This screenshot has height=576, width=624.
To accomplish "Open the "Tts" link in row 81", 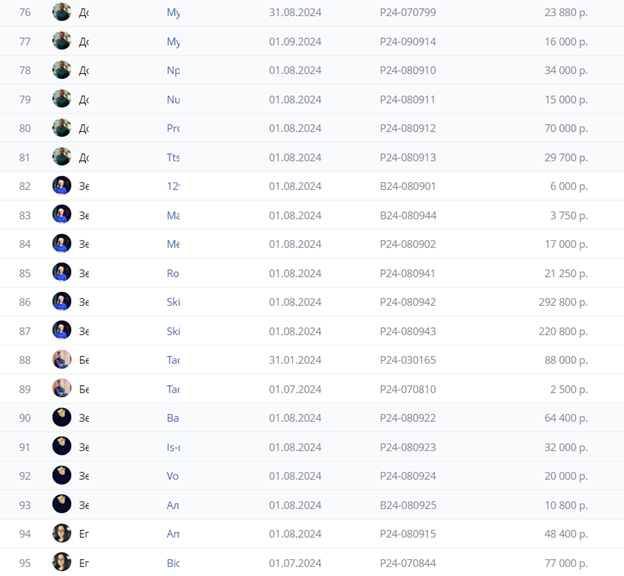I will point(173,157).
